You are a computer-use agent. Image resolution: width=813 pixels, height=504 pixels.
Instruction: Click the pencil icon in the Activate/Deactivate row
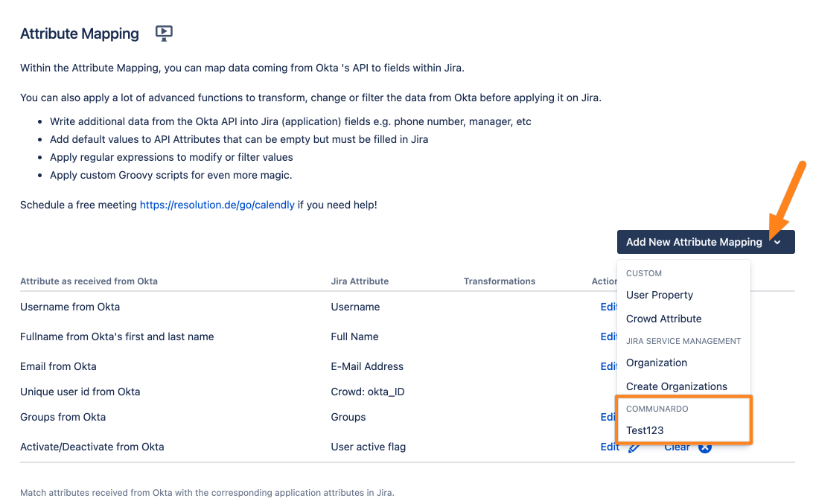click(634, 447)
